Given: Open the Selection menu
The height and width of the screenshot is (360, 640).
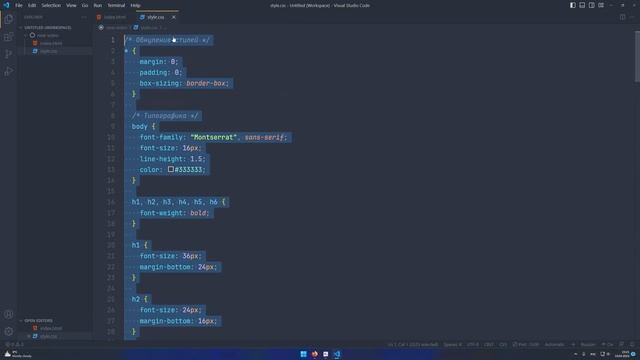Looking at the screenshot, I should pyautogui.click(x=51, y=5).
